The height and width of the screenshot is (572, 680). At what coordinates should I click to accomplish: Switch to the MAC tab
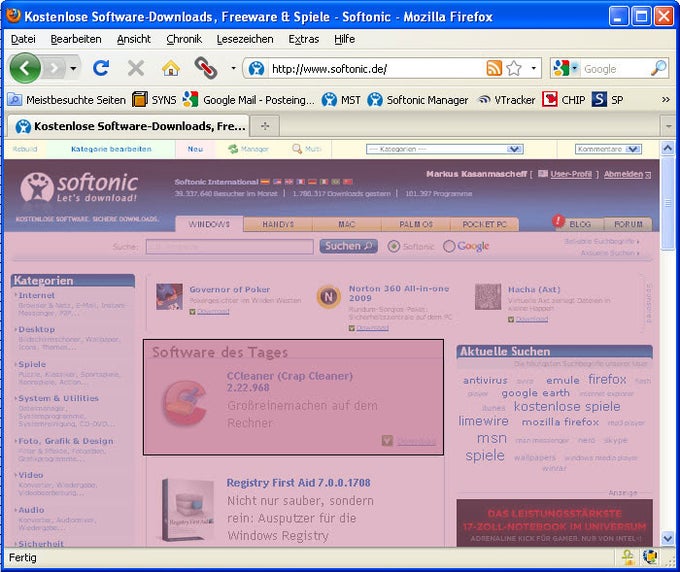(347, 224)
